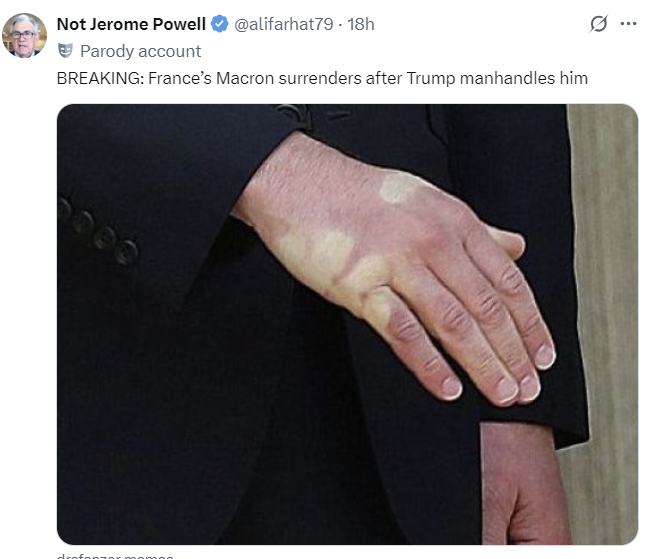Screen dimensions: 647x559
Task: Open the Grok explain-this-post icon
Action: tap(598, 24)
